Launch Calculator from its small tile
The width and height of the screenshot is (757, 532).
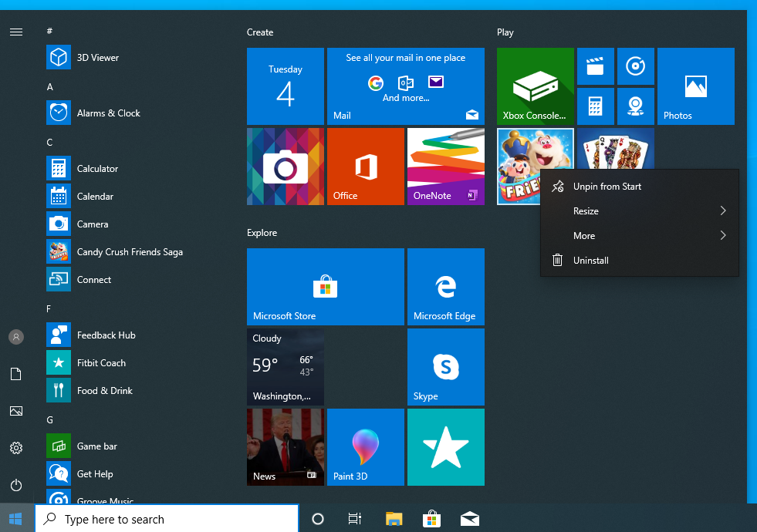(595, 106)
